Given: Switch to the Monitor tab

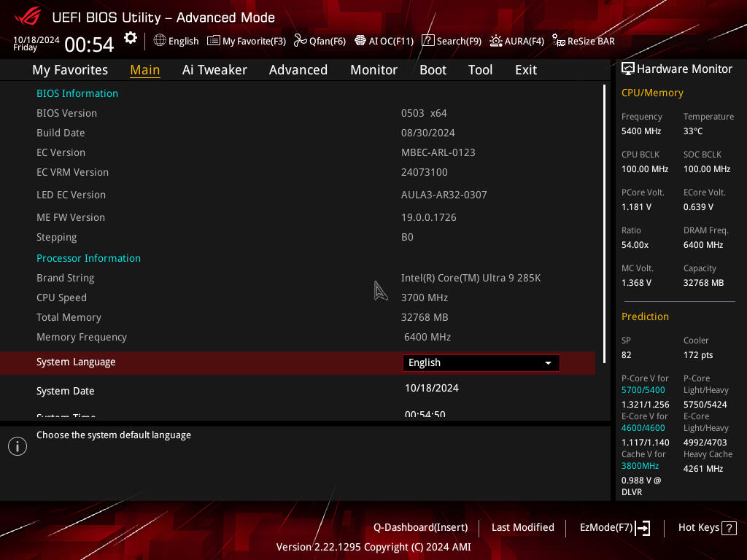Looking at the screenshot, I should coord(373,70).
